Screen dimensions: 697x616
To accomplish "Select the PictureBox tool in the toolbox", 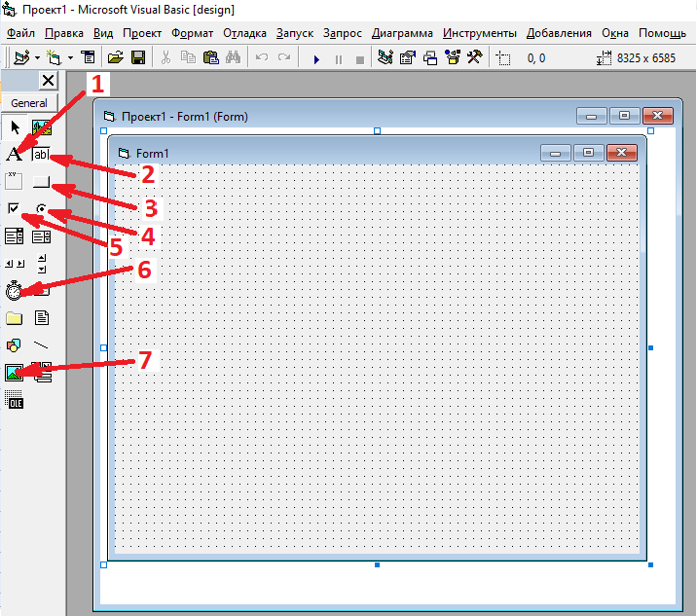I will click(42, 127).
